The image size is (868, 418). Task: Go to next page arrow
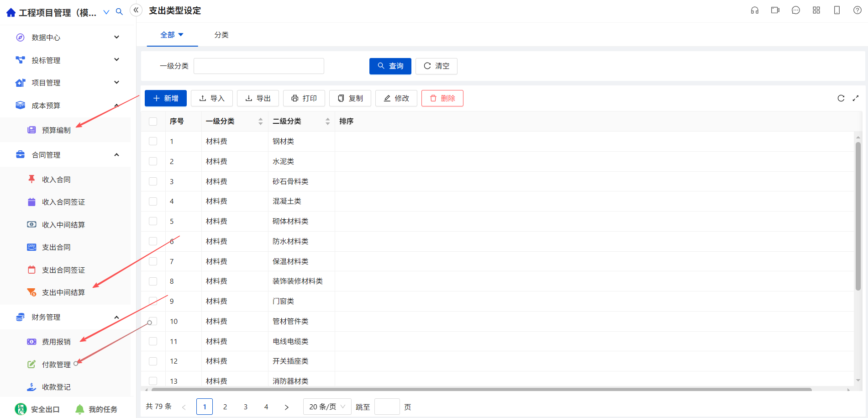tap(287, 407)
